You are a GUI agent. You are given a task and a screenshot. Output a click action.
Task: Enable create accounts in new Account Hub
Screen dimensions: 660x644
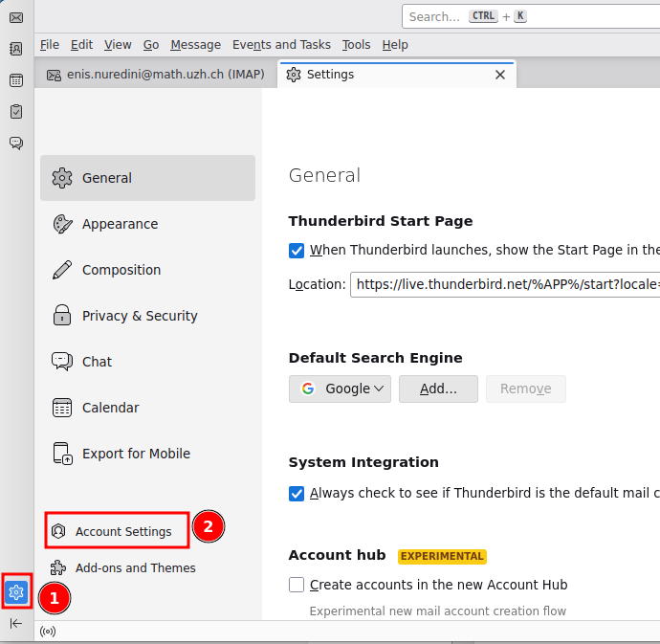pos(297,585)
